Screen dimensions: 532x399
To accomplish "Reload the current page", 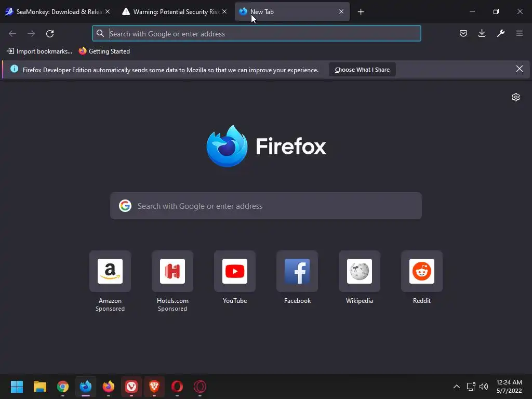I will click(x=50, y=34).
